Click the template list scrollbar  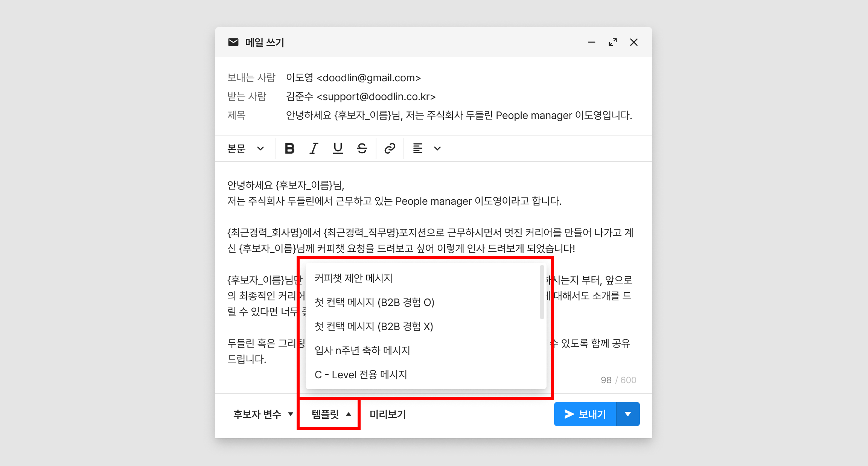point(542,292)
